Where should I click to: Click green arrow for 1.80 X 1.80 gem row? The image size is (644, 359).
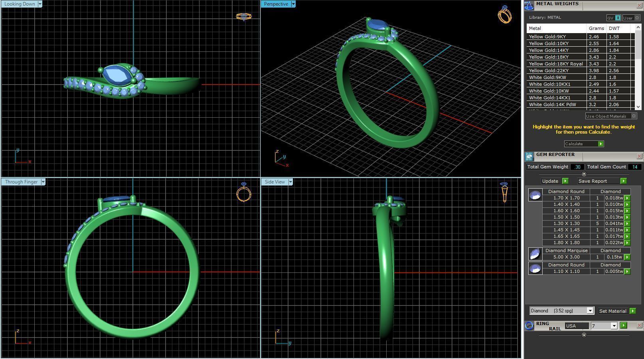(x=627, y=243)
